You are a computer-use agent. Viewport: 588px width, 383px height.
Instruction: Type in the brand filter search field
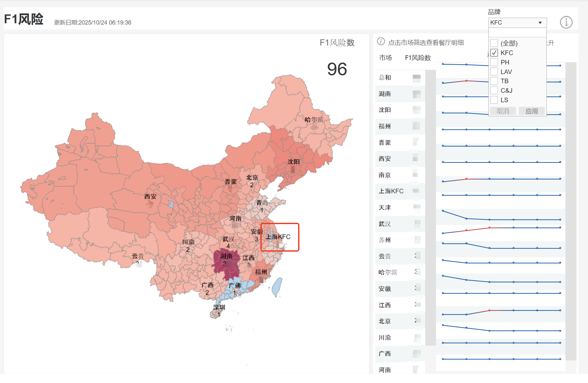point(517,32)
